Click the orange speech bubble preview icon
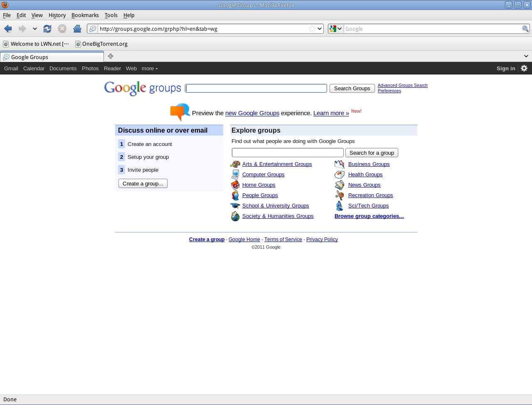 [180, 112]
